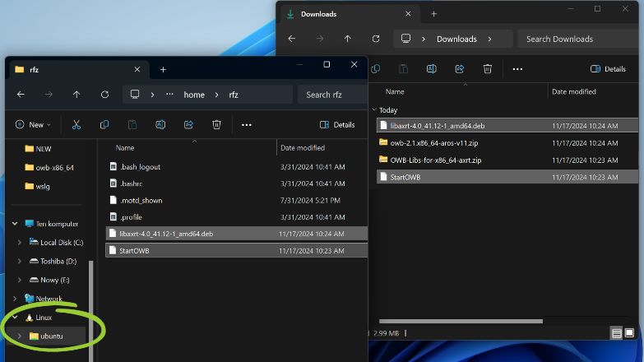Rename selected item in Downloads window

pyautogui.click(x=432, y=68)
